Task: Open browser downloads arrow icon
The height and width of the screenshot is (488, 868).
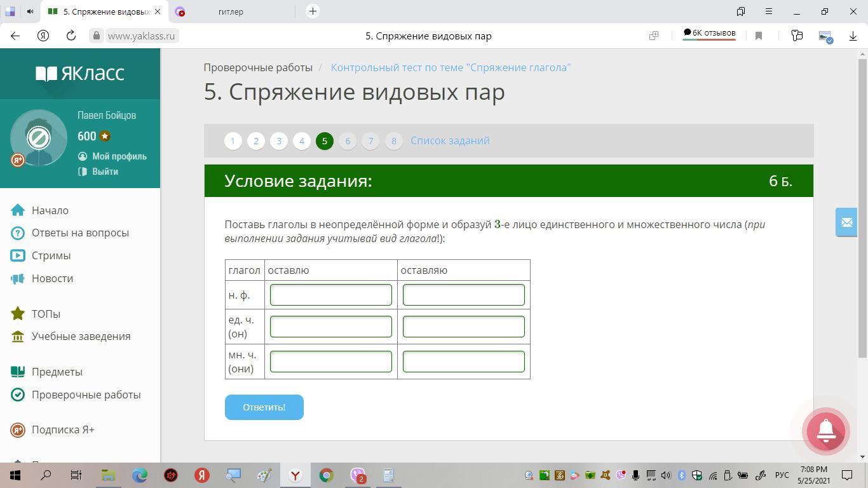Action: [x=853, y=36]
